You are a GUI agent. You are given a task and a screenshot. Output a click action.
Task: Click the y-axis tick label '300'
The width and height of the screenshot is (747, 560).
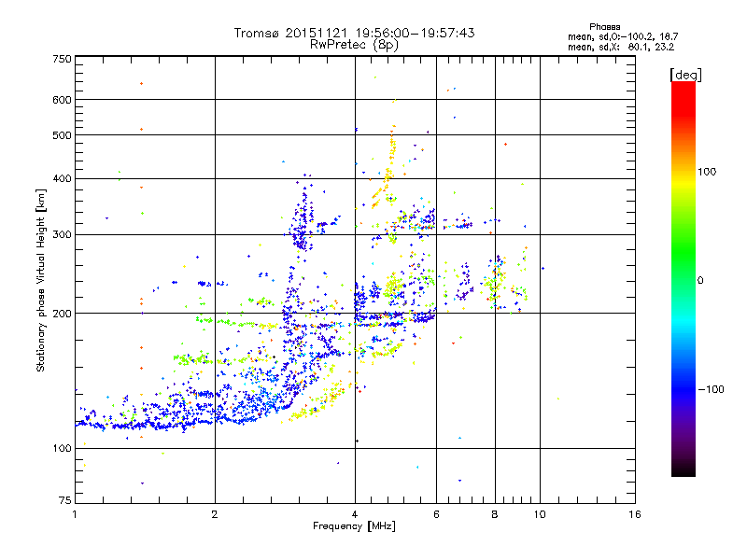pos(63,235)
